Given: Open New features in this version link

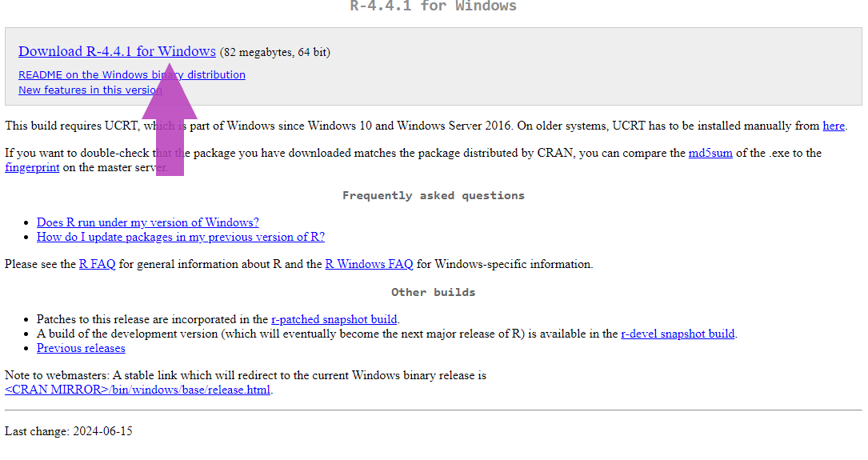Looking at the screenshot, I should tap(90, 90).
